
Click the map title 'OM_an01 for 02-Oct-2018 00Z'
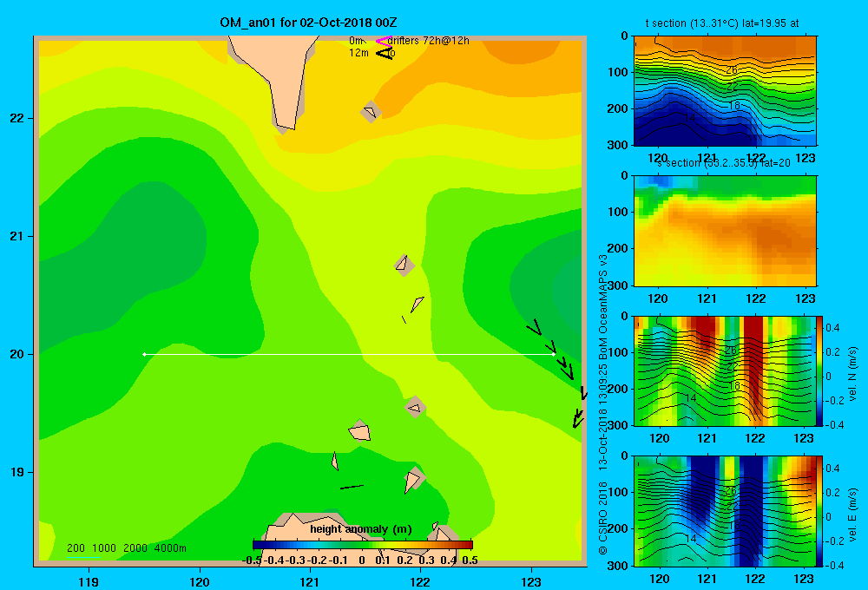pos(308,23)
